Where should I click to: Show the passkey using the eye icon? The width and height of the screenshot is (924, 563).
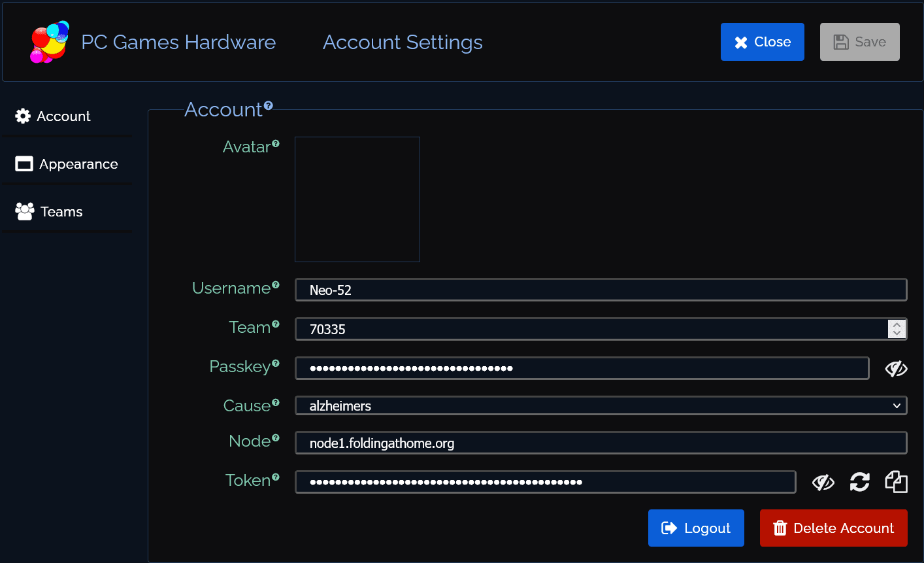(896, 369)
